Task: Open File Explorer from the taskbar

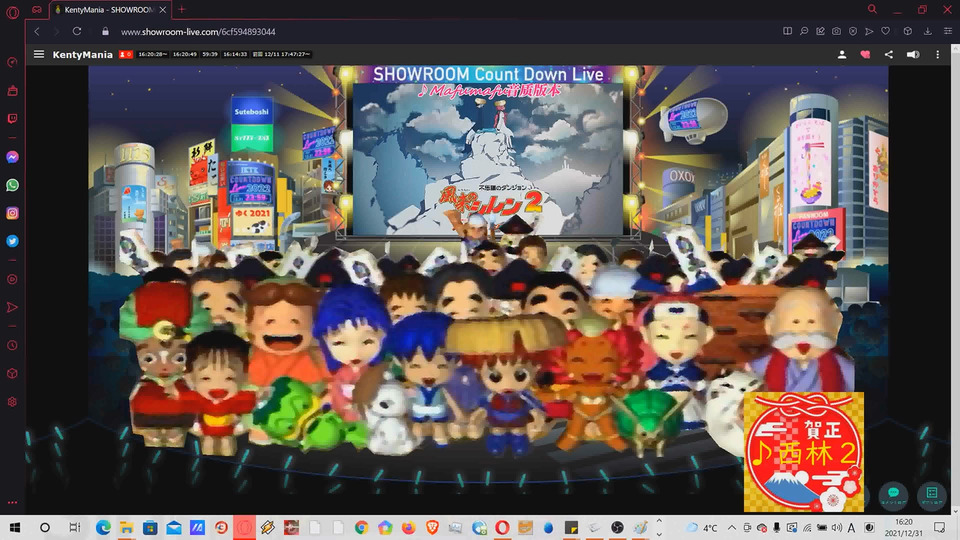Action: point(127,527)
